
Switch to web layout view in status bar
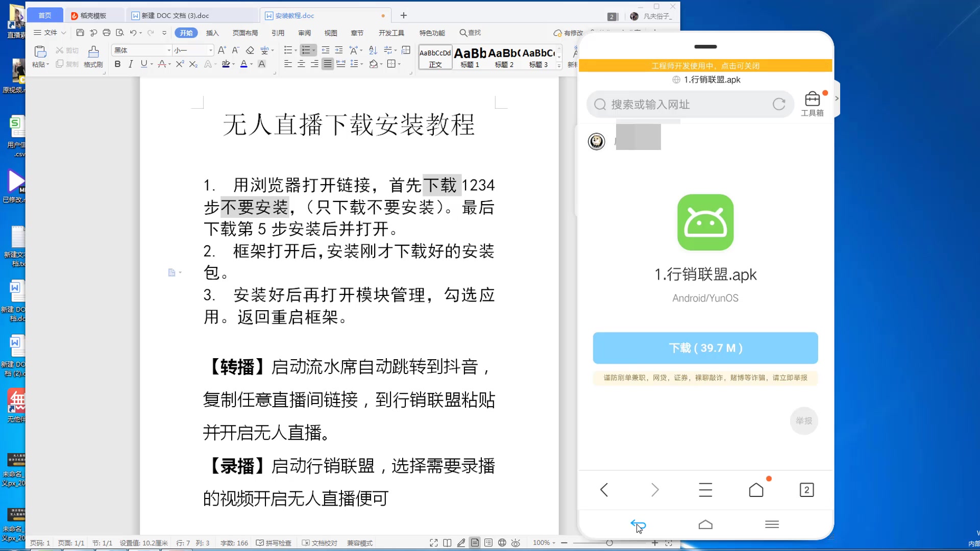502,543
